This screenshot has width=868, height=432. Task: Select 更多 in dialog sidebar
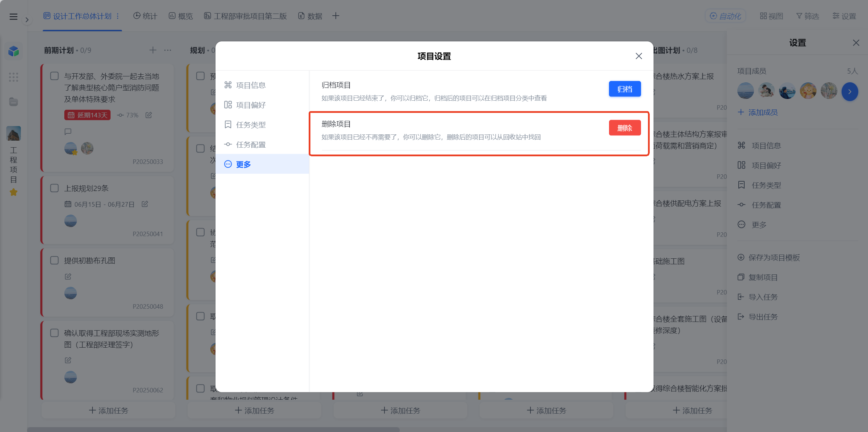[x=262, y=164]
